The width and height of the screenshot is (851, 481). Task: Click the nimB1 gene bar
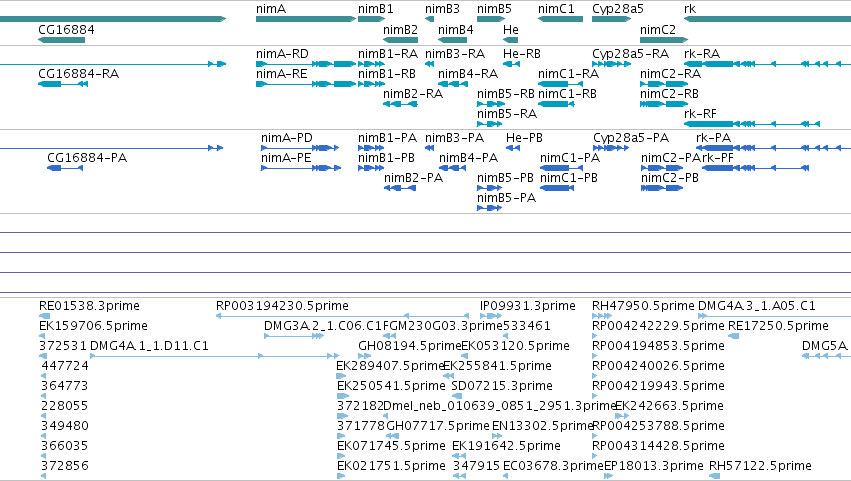[372, 19]
